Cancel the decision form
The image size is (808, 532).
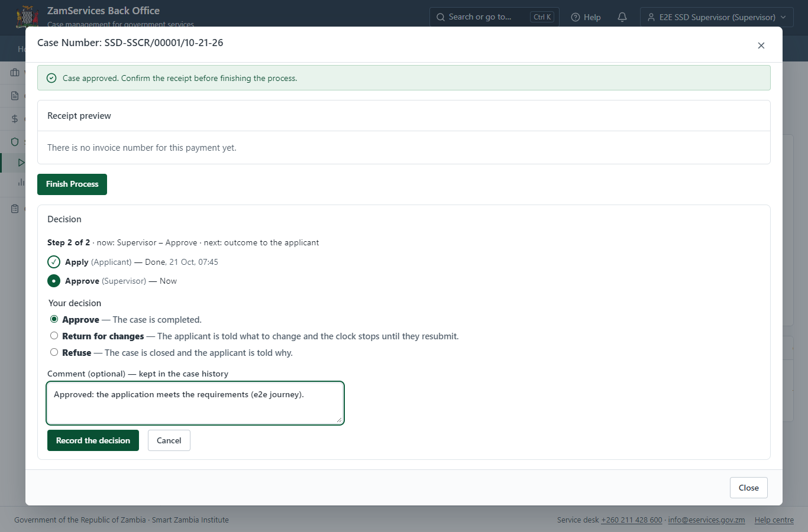169,440
